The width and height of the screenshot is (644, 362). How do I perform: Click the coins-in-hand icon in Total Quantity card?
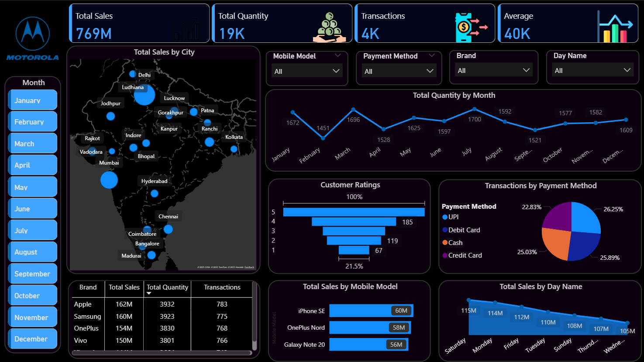[x=329, y=28]
